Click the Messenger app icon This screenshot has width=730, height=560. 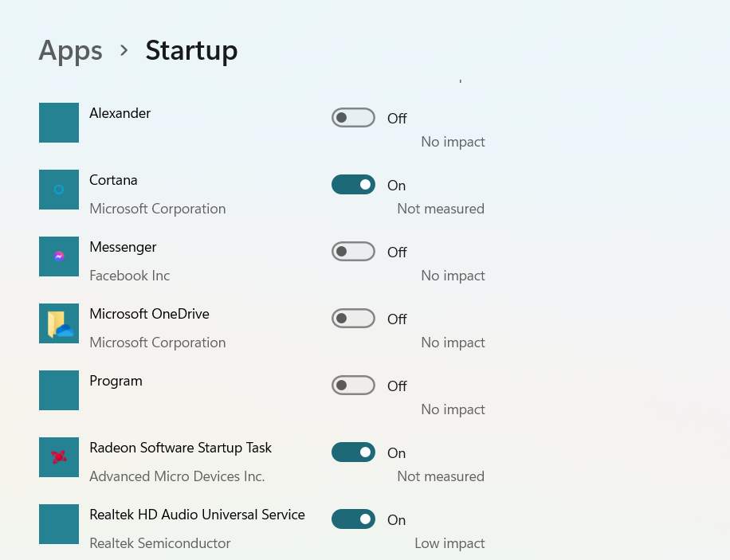pos(59,257)
